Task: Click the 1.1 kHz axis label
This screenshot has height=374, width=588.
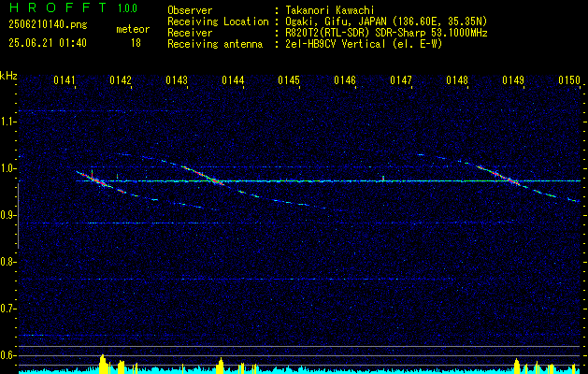Action: [x=7, y=122]
